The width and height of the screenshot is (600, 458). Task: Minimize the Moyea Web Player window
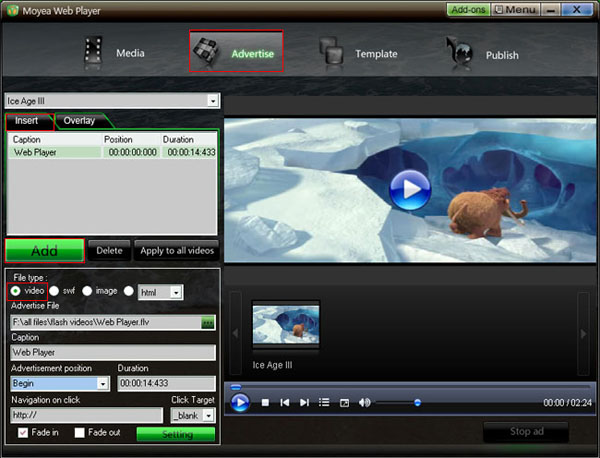pyautogui.click(x=551, y=10)
